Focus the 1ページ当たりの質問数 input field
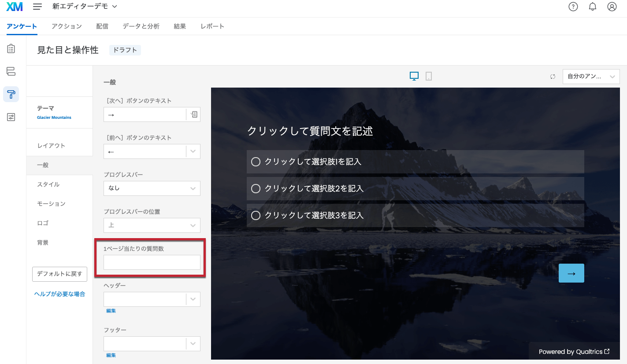 (152, 262)
